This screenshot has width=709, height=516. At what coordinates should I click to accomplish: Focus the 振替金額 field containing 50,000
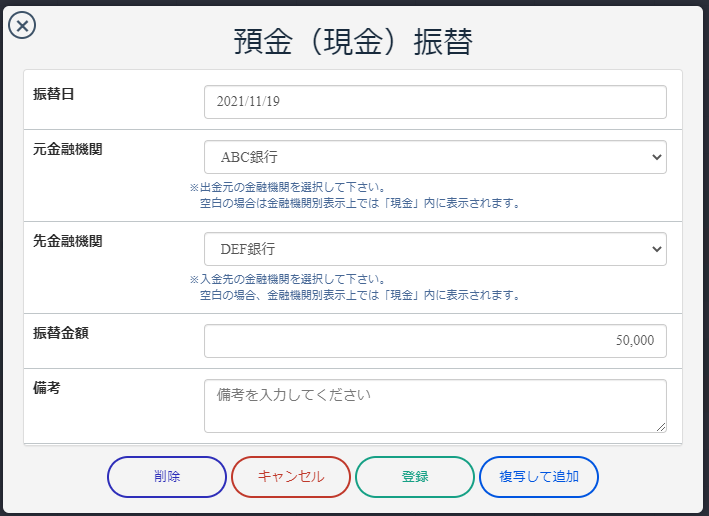point(435,341)
